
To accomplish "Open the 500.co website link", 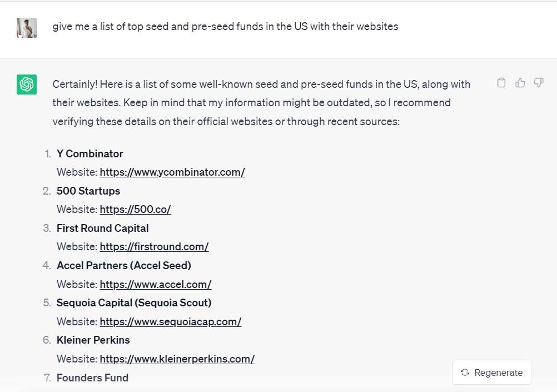I will 135,210.
